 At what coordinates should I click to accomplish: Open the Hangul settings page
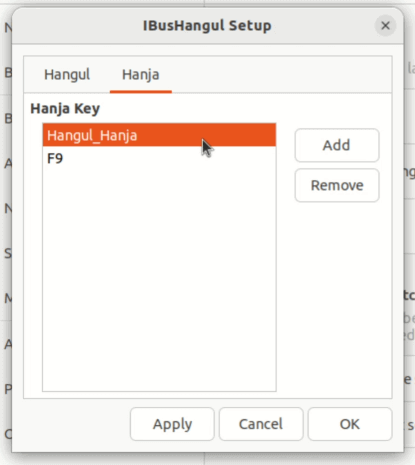[x=67, y=75]
